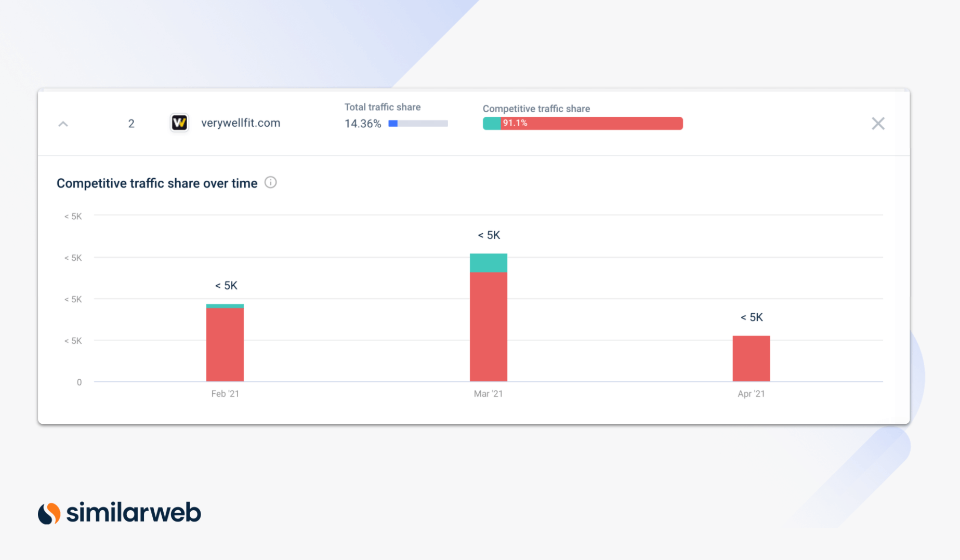The height and width of the screenshot is (560, 960).
Task: Click the verywellfit.com favicon icon
Action: coord(179,123)
